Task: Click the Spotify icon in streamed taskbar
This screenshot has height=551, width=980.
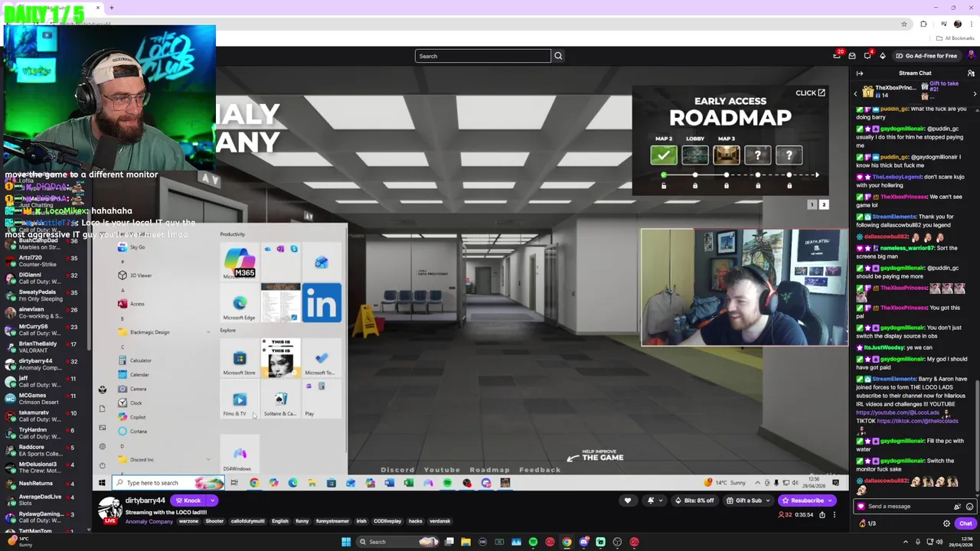Action: pyautogui.click(x=447, y=483)
